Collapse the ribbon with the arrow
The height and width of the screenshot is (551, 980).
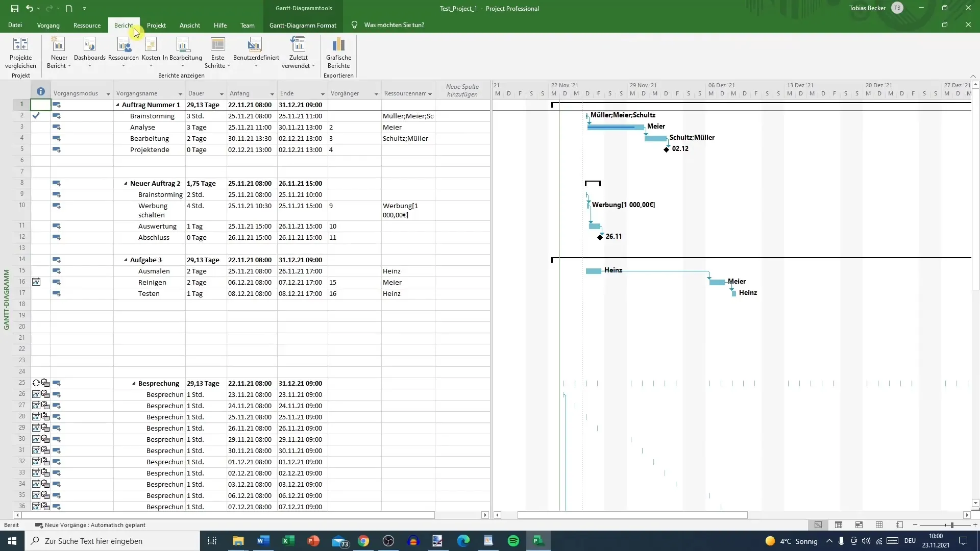pyautogui.click(x=973, y=76)
